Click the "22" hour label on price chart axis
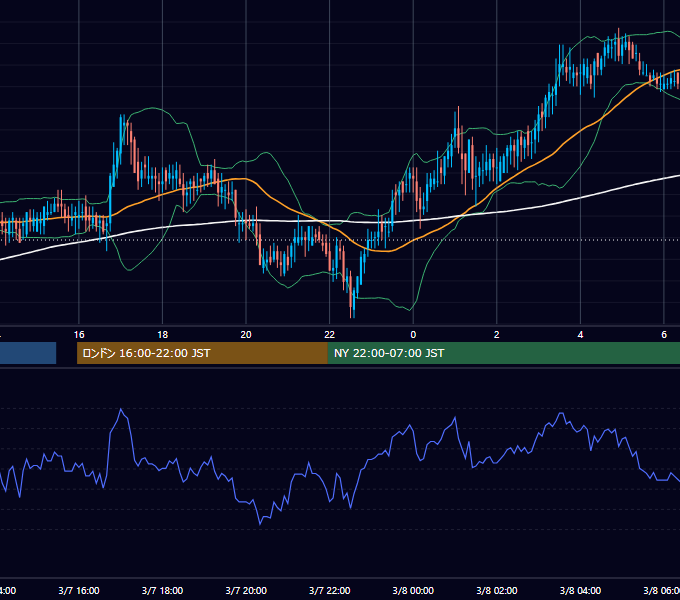Image resolution: width=680 pixels, height=600 pixels. [330, 334]
